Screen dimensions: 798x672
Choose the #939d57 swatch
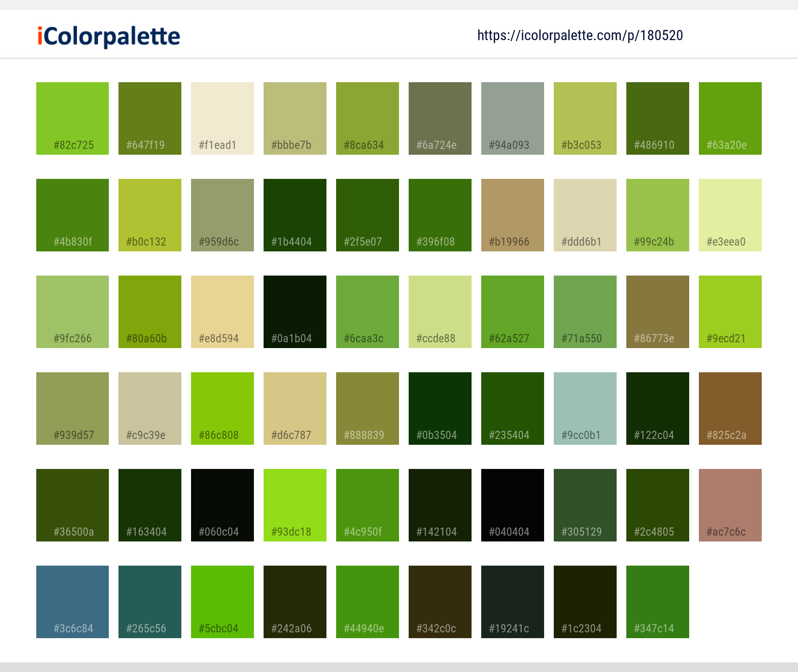[73, 409]
